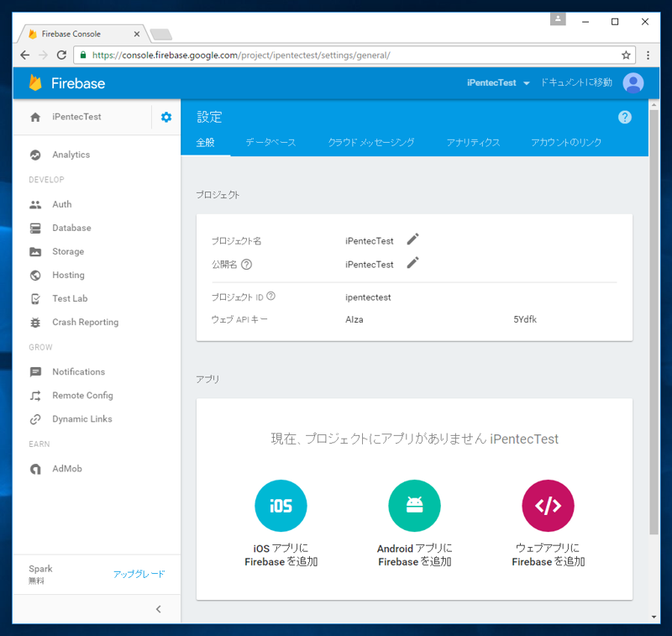
Task: Open Analytics from the sidebar
Action: tap(71, 155)
